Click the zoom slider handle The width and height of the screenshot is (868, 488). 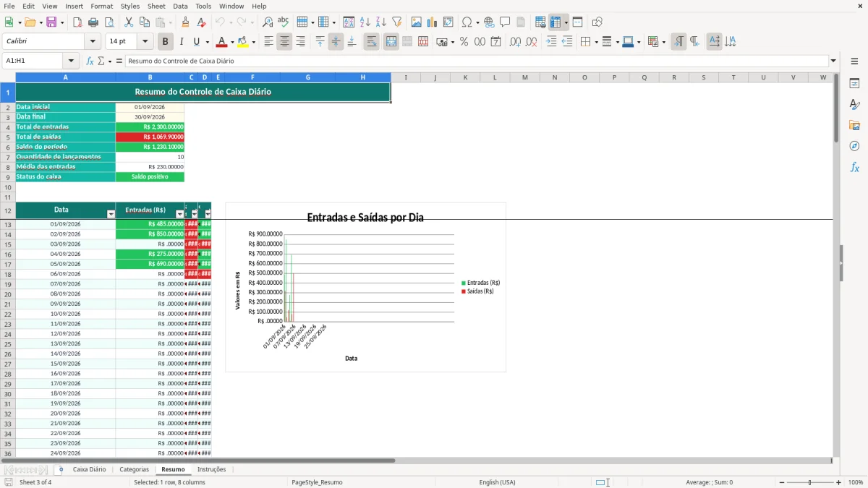[x=809, y=482]
